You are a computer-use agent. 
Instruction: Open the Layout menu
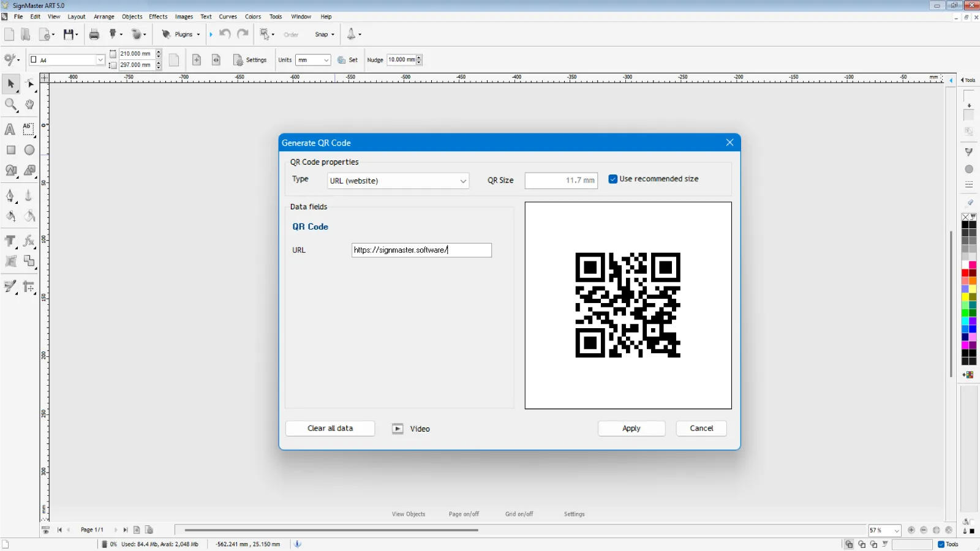coord(77,17)
